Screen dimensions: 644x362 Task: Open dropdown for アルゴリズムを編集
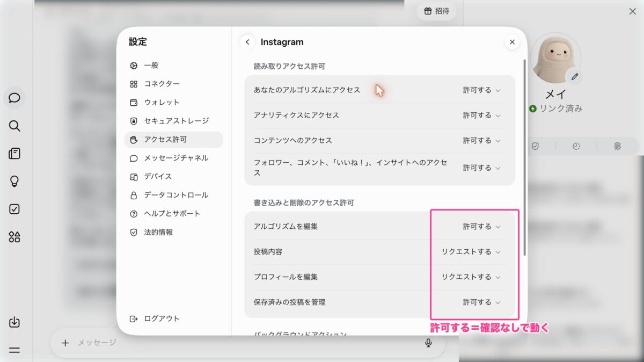pyautogui.click(x=482, y=227)
